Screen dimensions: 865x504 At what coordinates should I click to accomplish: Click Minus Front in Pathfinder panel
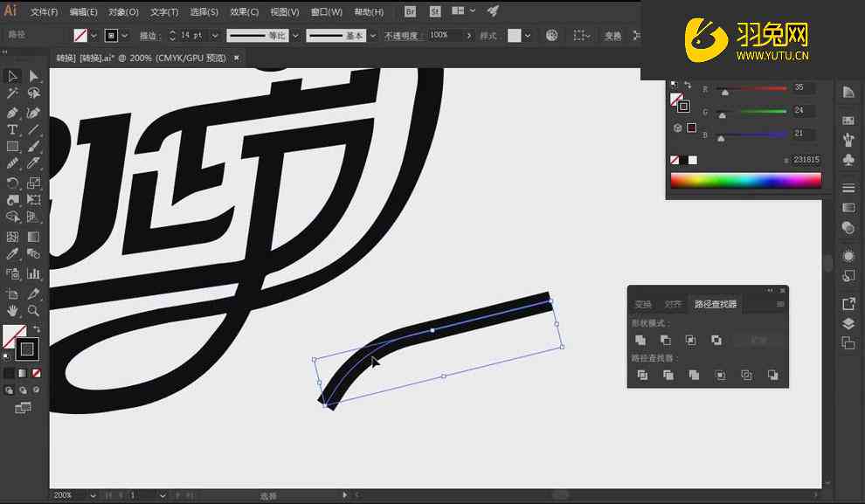666,341
